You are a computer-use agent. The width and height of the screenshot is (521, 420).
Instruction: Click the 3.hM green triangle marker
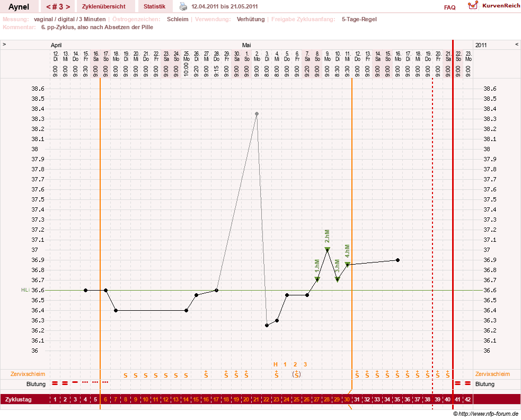point(337,279)
